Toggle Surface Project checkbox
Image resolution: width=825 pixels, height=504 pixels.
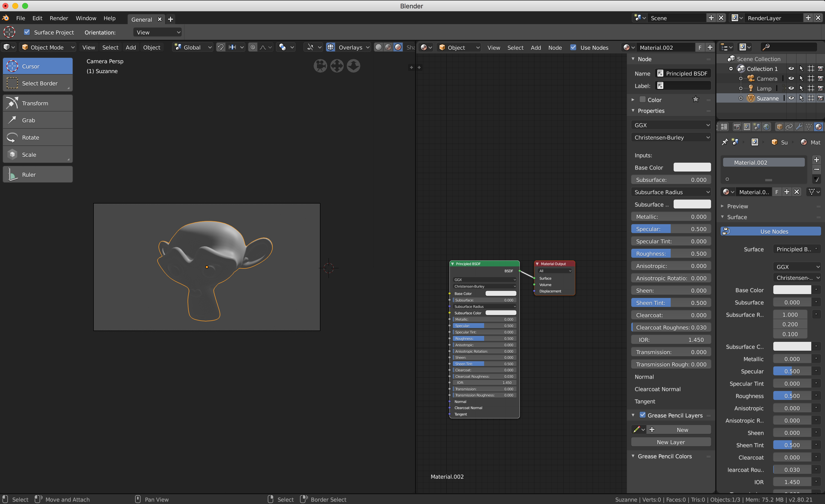[x=27, y=32]
